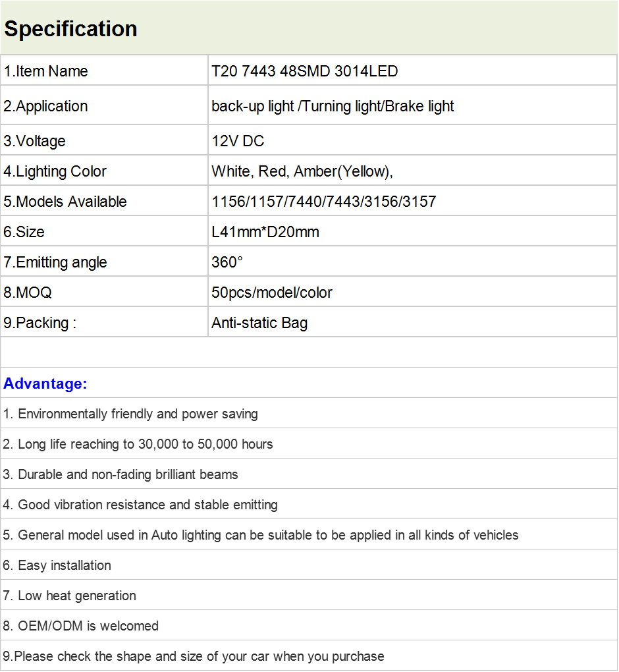Select the Easy installation advantage row

tap(309, 565)
